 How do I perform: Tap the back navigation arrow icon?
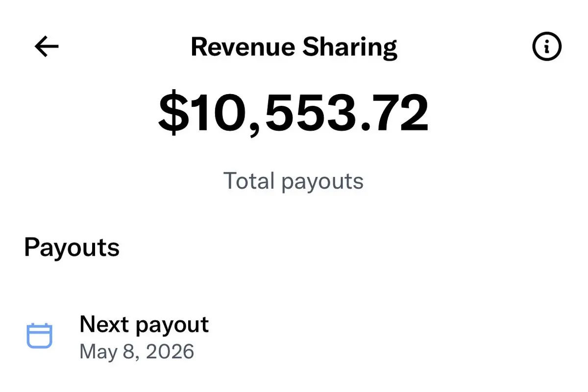tap(47, 47)
